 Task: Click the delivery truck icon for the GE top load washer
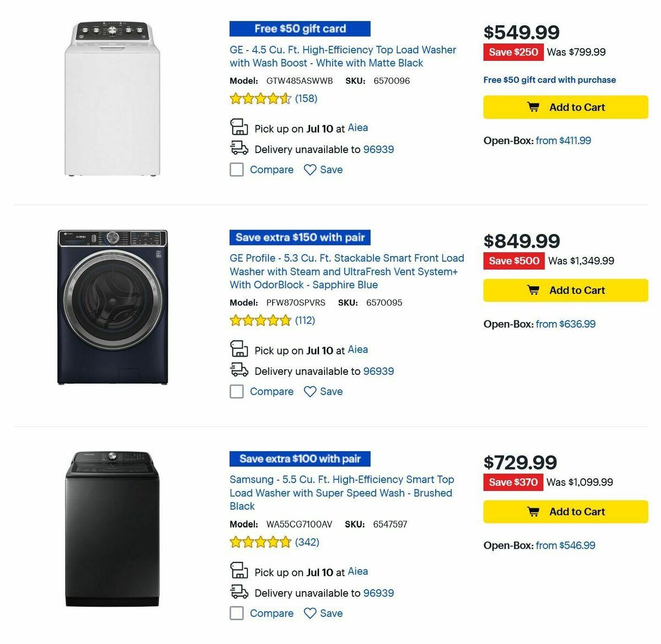(x=239, y=148)
